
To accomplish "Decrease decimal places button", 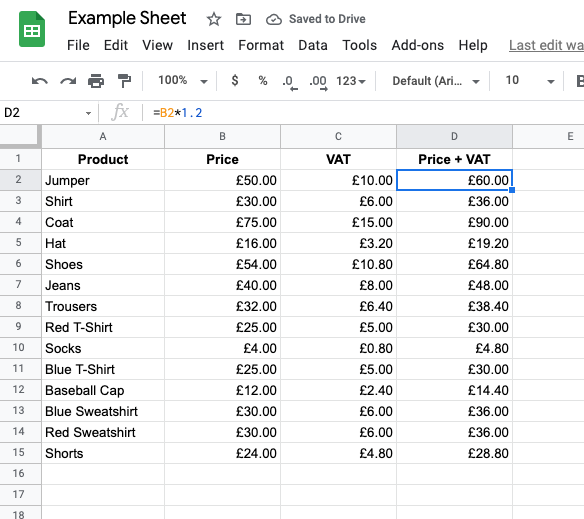I will pyautogui.click(x=290, y=82).
